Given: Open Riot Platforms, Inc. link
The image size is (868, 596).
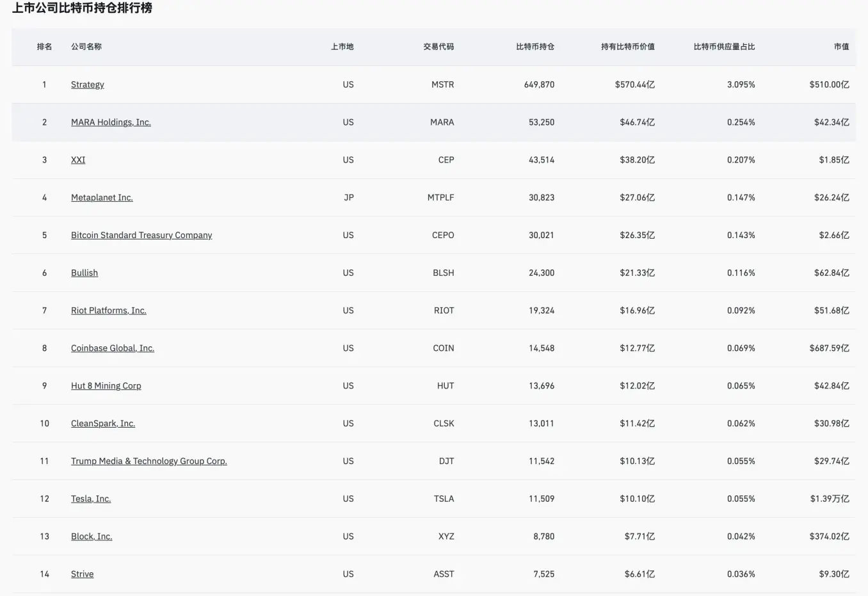Looking at the screenshot, I should pyautogui.click(x=109, y=310).
